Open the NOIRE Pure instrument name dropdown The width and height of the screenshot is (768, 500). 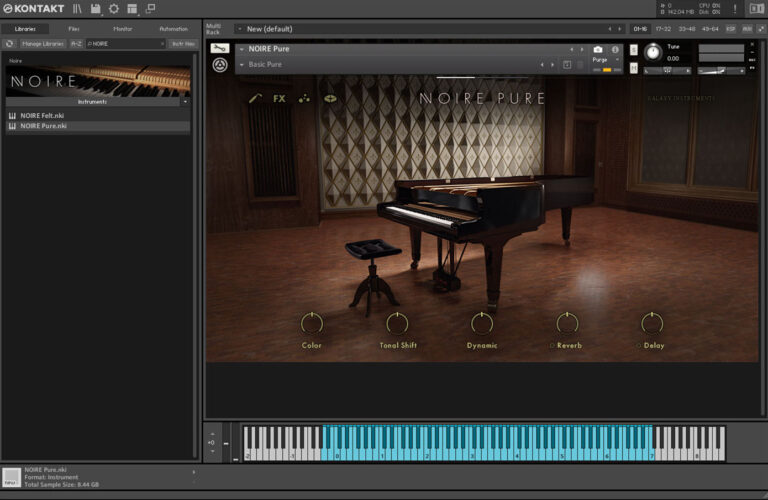pyautogui.click(x=241, y=49)
